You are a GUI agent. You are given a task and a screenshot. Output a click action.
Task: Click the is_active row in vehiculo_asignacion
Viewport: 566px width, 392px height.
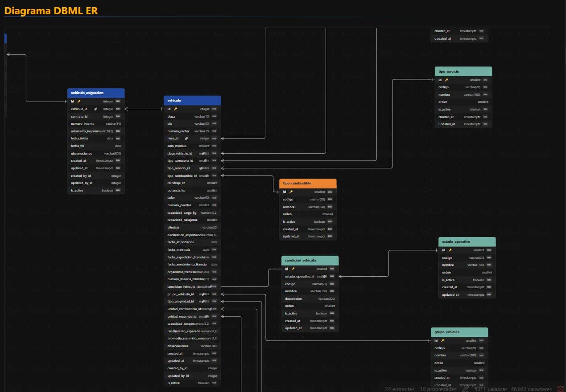pyautogui.click(x=96, y=190)
